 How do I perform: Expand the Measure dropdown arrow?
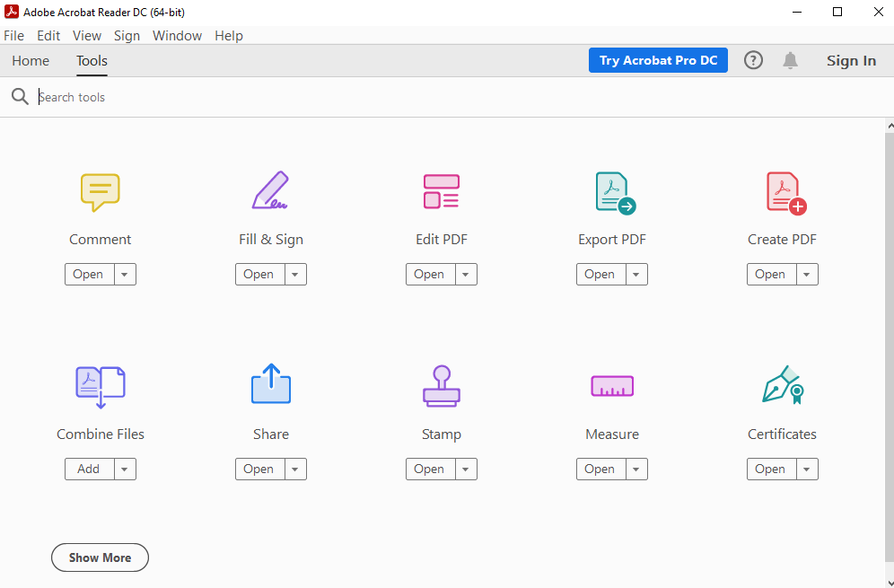636,469
